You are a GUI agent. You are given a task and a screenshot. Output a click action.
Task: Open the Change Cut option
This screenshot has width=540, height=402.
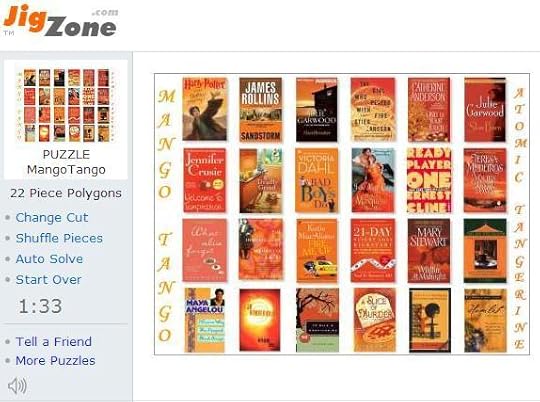click(52, 217)
